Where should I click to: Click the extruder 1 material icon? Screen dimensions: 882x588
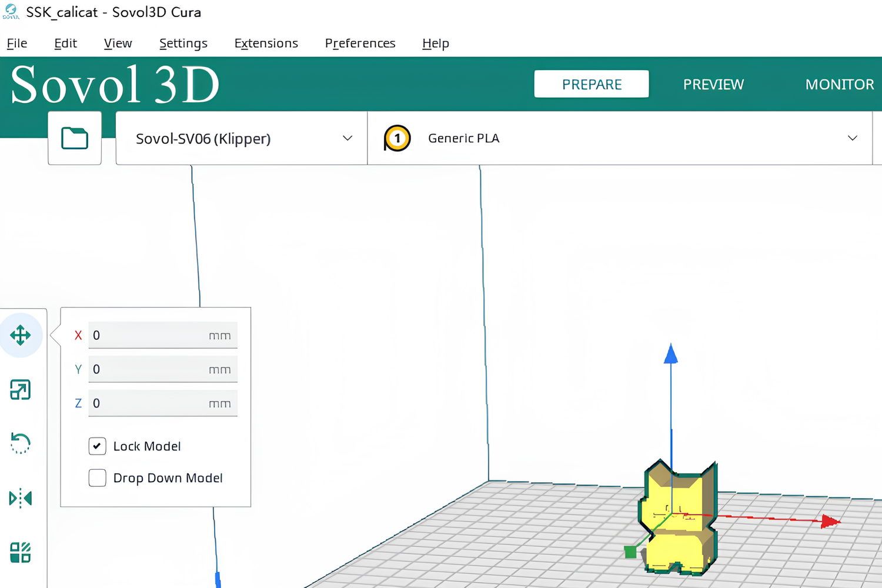[397, 138]
